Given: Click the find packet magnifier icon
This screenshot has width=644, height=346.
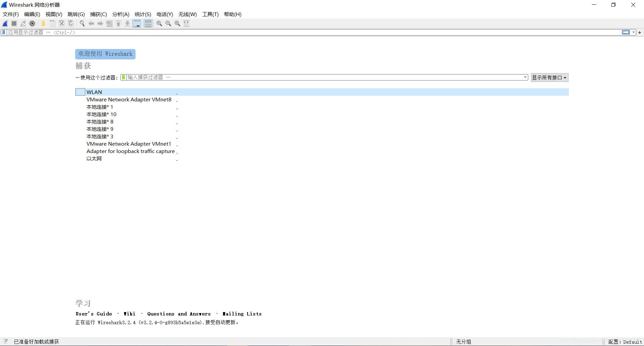Looking at the screenshot, I should [82, 23].
